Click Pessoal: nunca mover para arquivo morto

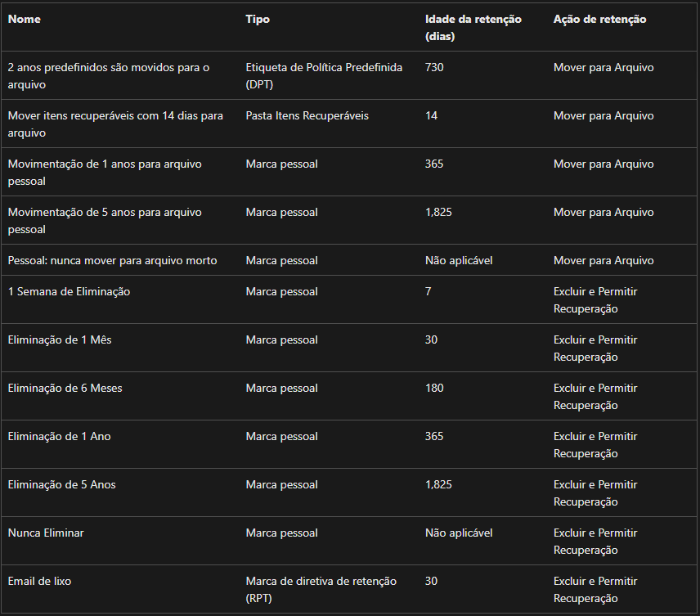tap(113, 260)
